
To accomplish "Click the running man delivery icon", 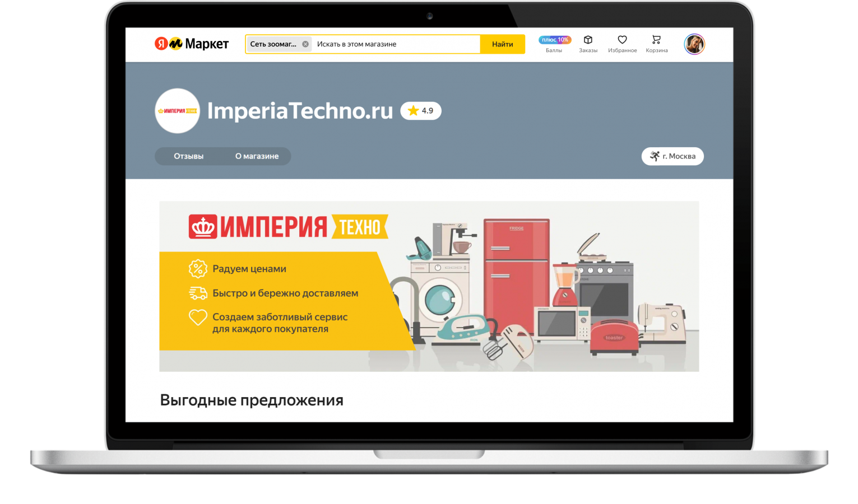I will [655, 156].
